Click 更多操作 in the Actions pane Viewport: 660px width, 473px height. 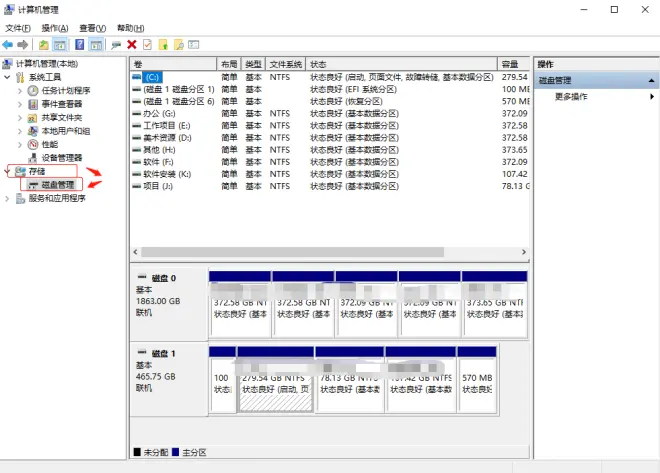coord(571,96)
